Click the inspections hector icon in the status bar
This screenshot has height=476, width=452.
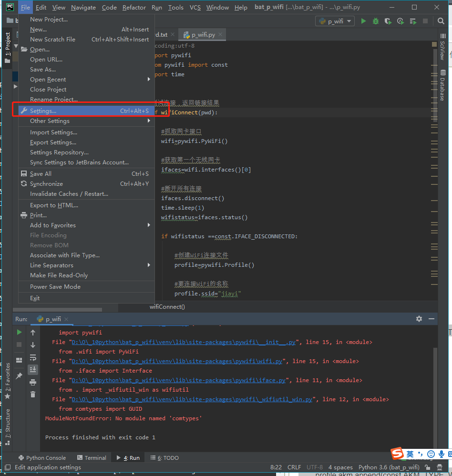click(440, 467)
